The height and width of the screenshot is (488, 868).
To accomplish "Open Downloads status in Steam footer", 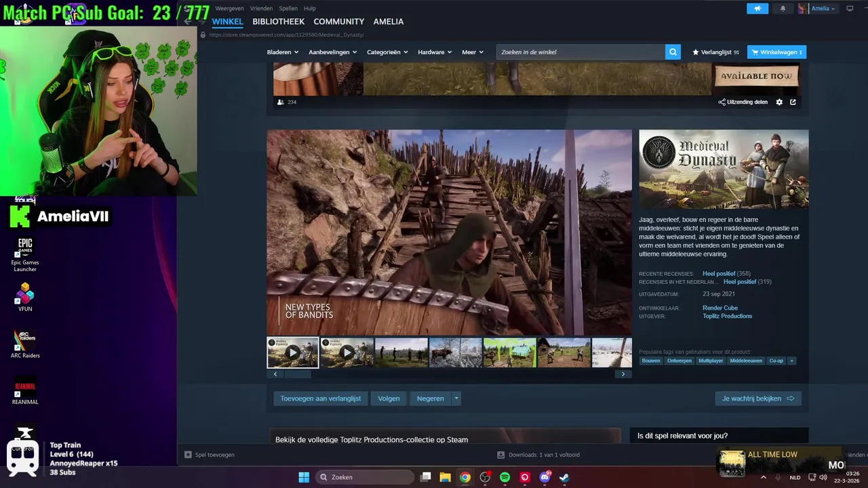I will click(538, 455).
